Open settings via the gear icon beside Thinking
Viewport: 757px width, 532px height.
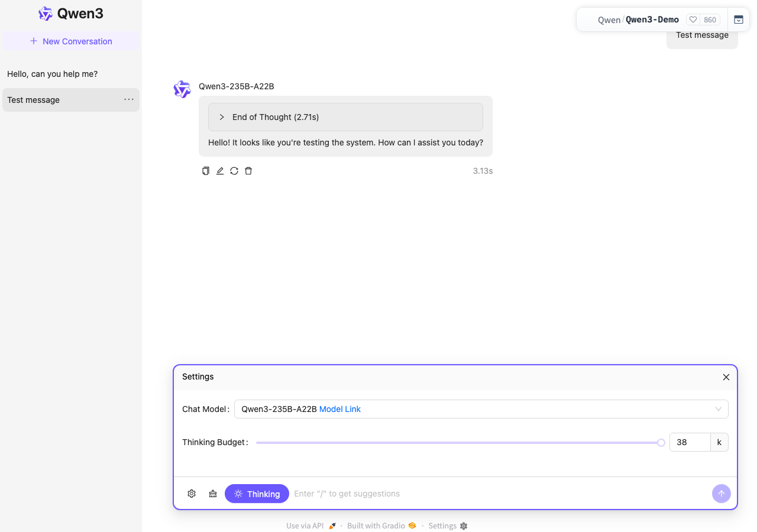coord(192,494)
